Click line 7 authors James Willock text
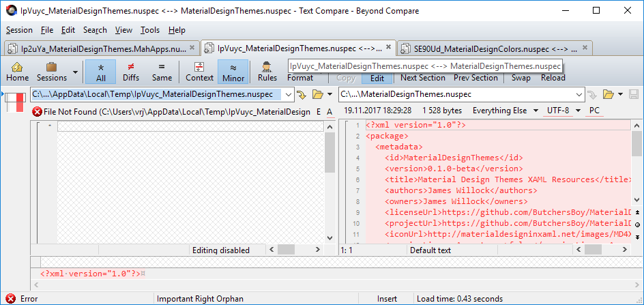The image size is (644, 305). point(460,190)
